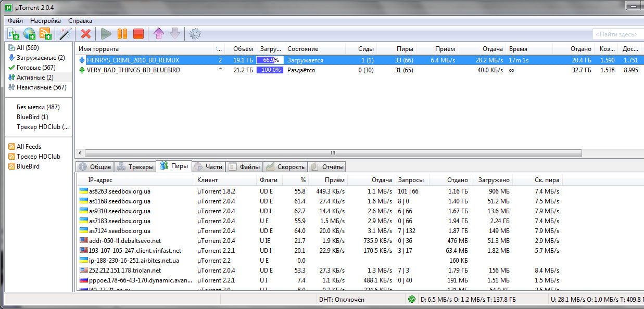Click the green network status icon in status bar
This screenshot has height=309, width=644.
412,299
